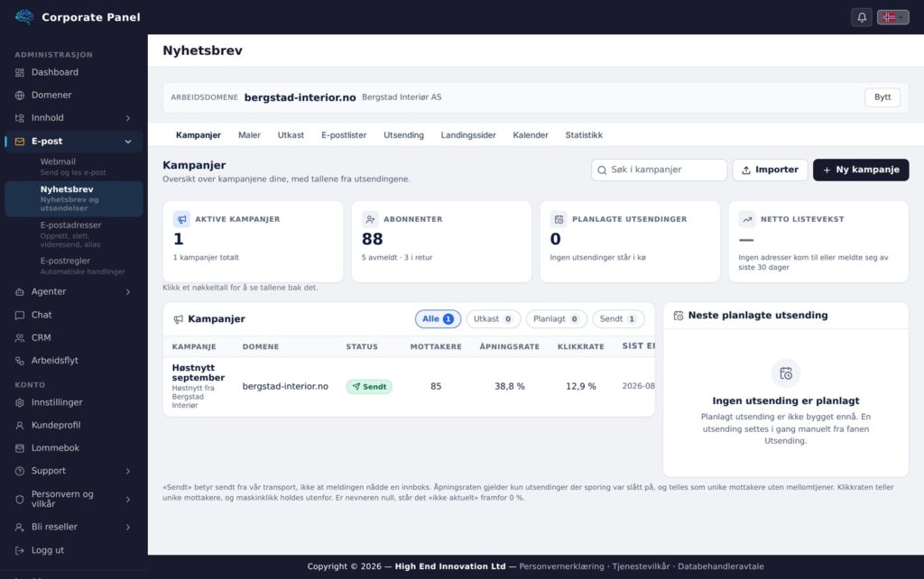Open the E-postlister tab
The image size is (924, 579).
click(344, 135)
